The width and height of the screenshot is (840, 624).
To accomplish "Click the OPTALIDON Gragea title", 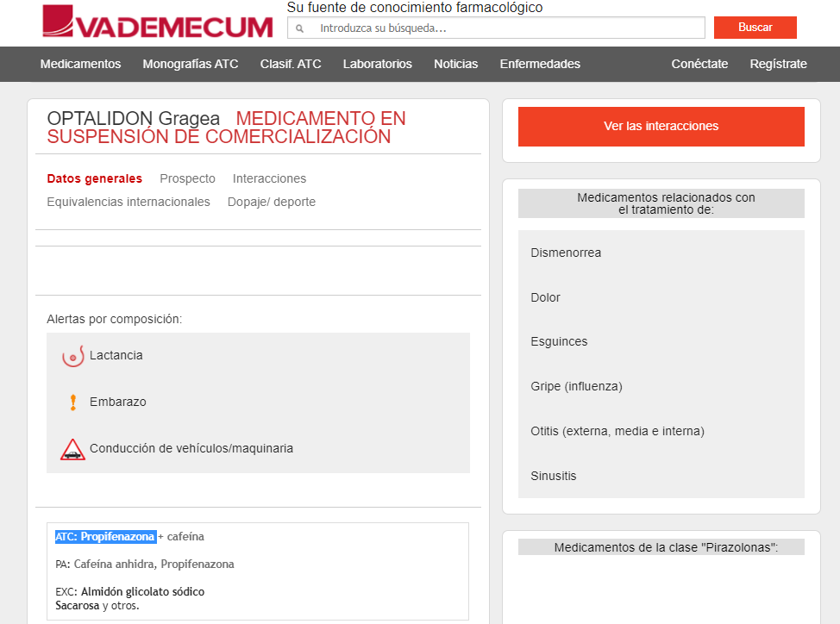I will 134,119.
